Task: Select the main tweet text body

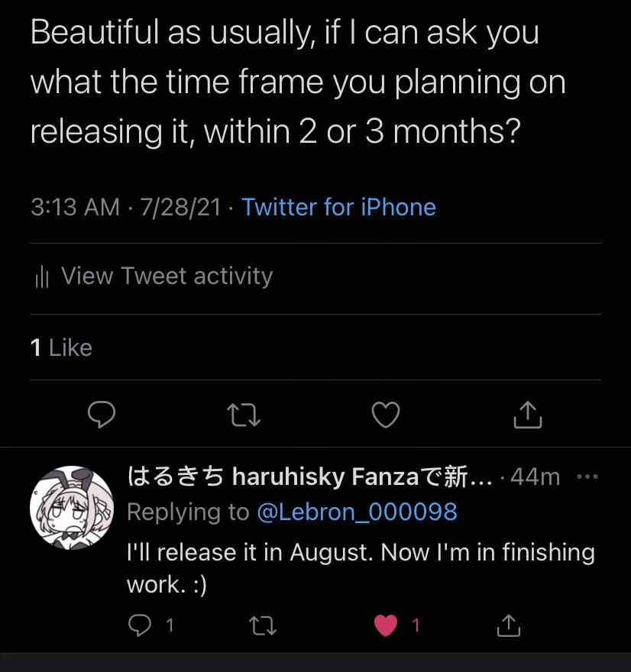Action: [298, 82]
